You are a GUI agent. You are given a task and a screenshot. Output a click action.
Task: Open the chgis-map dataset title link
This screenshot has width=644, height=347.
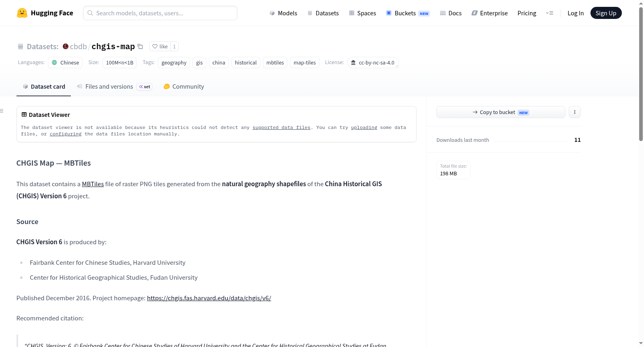point(113,46)
